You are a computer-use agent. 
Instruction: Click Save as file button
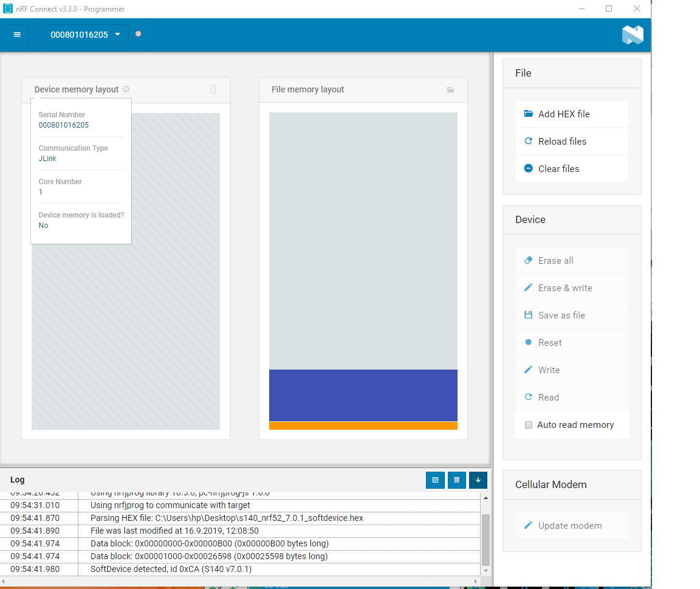coord(572,315)
